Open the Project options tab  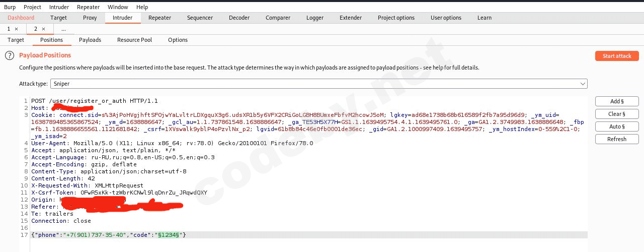[x=396, y=18]
